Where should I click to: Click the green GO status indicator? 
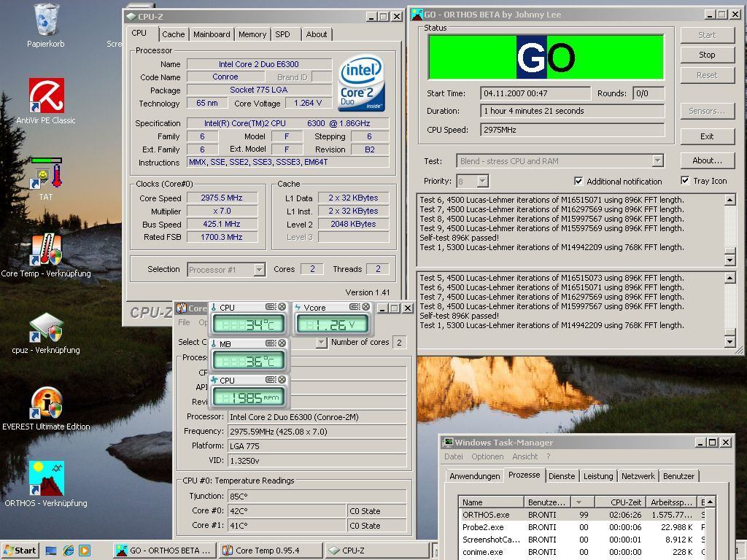[x=546, y=57]
